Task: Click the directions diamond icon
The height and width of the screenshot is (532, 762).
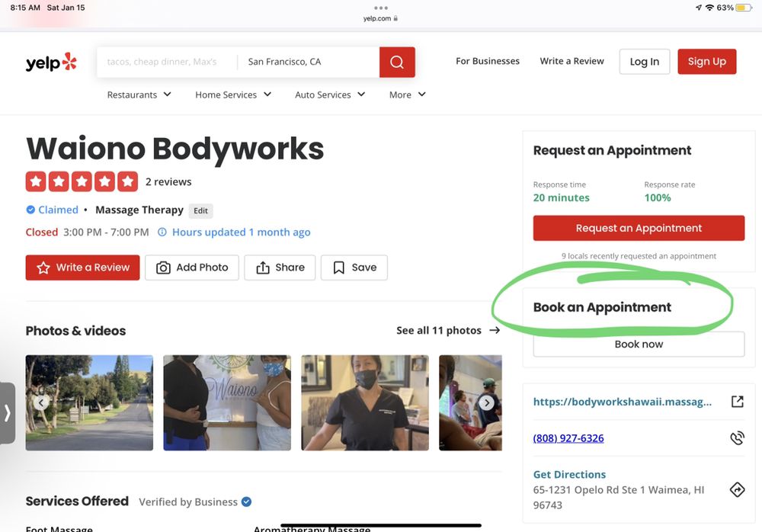Action: [x=737, y=489]
